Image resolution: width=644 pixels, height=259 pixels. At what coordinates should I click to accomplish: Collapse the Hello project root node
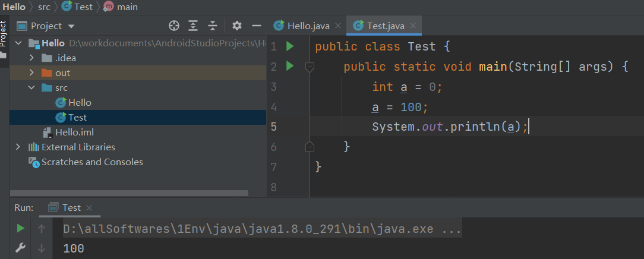point(18,43)
